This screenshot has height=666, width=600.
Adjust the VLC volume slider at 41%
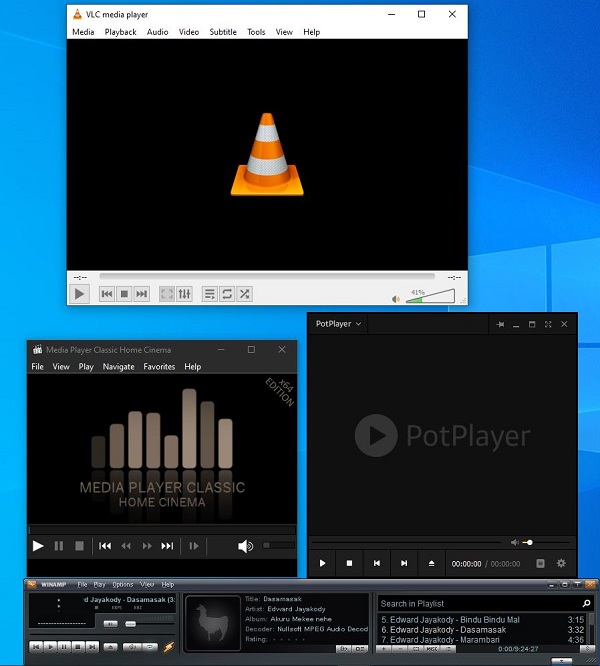pyautogui.click(x=431, y=296)
